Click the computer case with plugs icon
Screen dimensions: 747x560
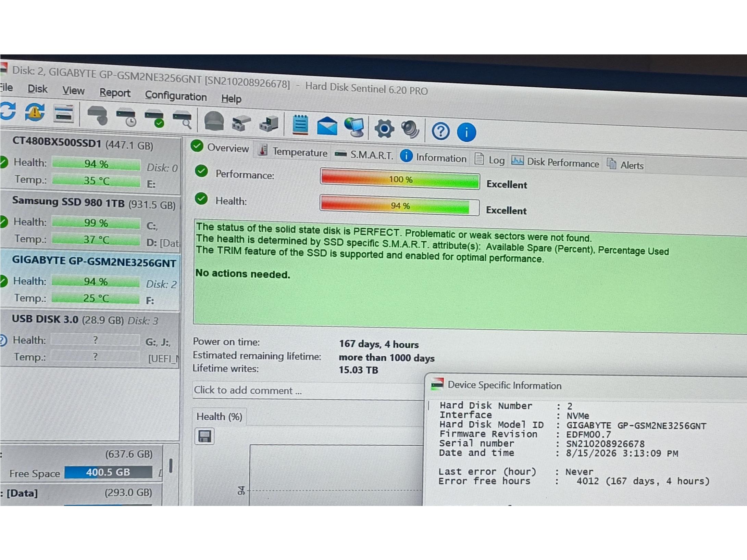tap(269, 124)
